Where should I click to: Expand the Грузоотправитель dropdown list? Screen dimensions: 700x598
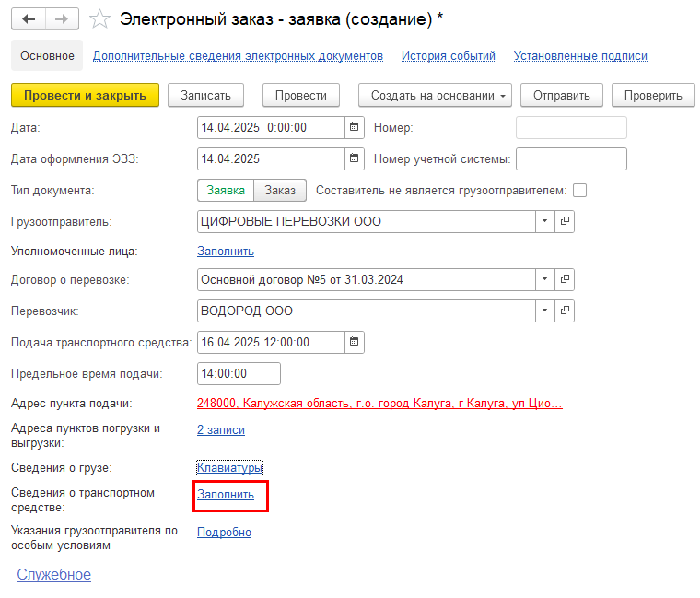pyautogui.click(x=545, y=221)
